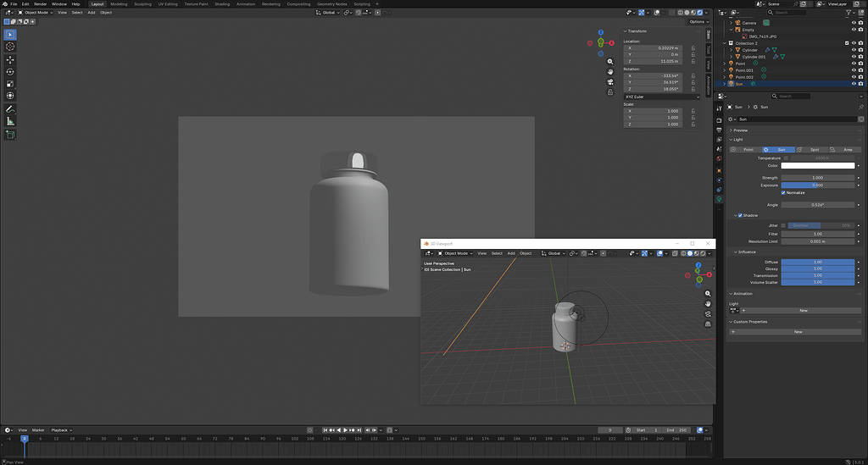Open the Output properties tab
Screen dimensions: 868x465
tap(719, 130)
